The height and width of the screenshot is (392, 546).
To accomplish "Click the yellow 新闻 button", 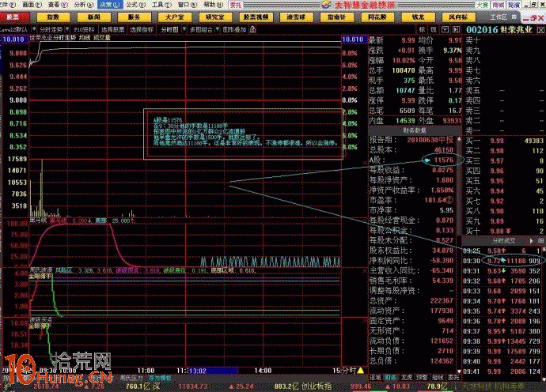I will pos(93,17).
